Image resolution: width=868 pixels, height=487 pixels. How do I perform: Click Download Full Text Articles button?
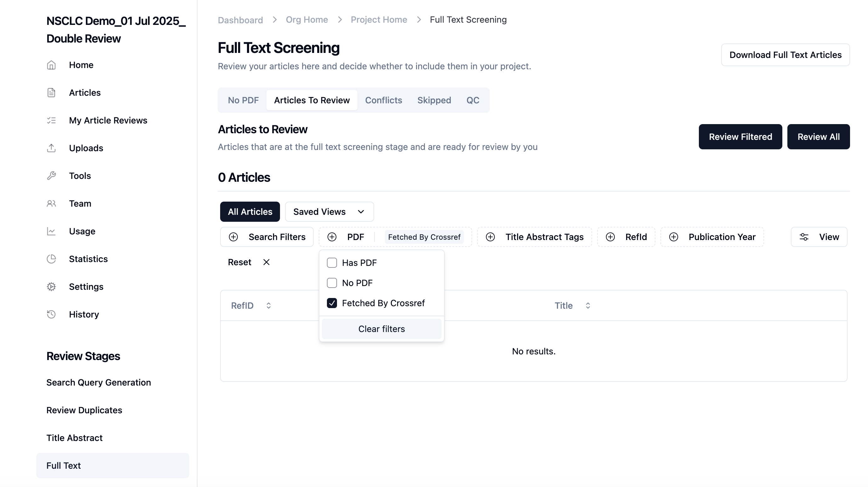pos(785,54)
